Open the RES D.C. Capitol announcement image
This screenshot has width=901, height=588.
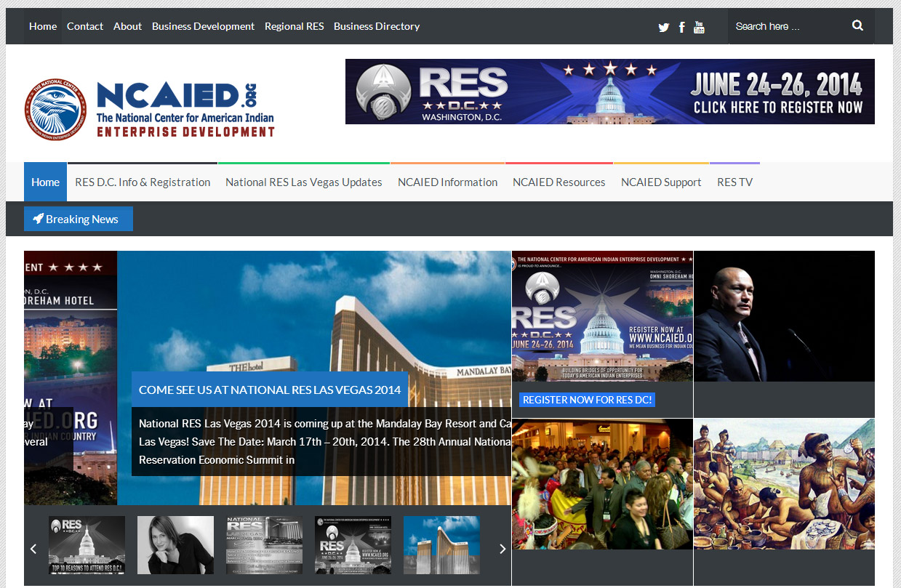click(x=602, y=316)
